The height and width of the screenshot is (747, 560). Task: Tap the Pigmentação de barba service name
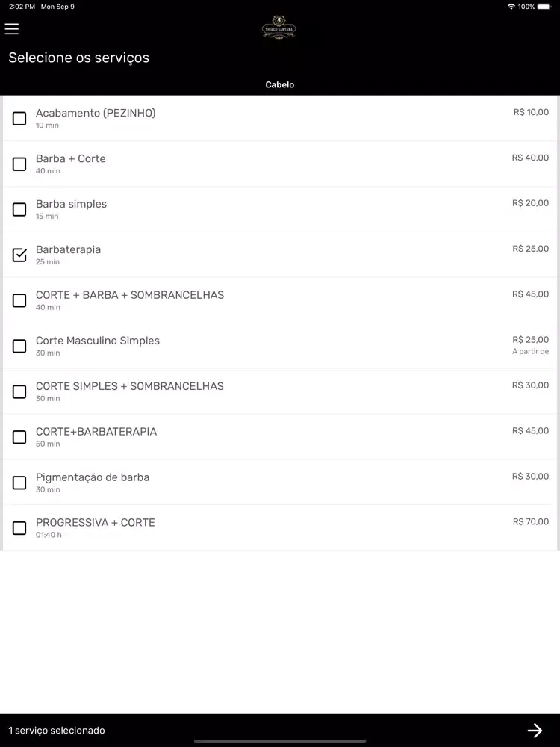coord(93,477)
